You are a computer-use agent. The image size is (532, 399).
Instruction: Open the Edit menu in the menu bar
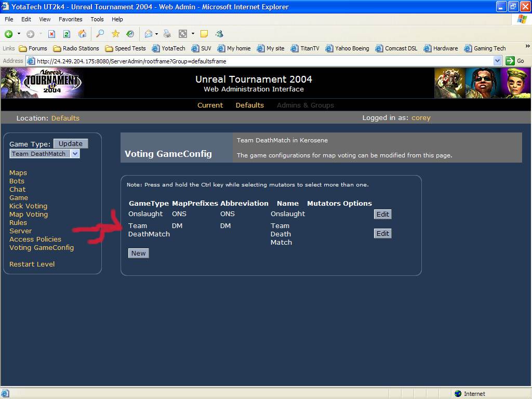pos(26,19)
